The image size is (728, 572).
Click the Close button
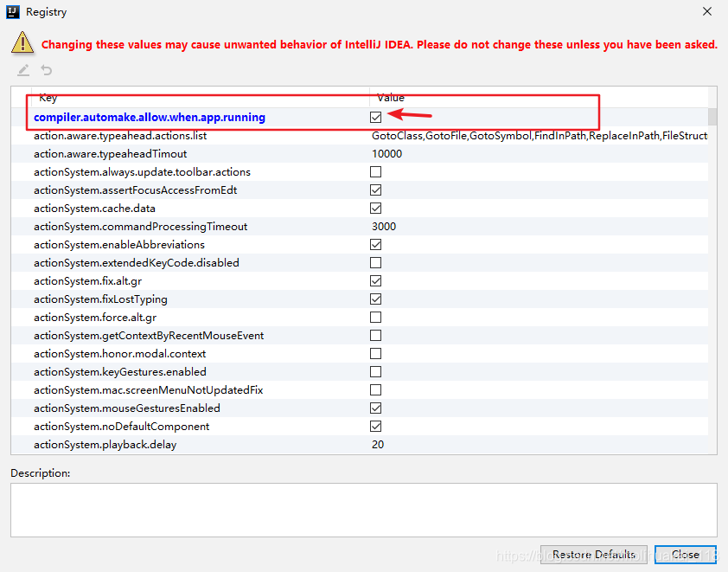coord(686,555)
